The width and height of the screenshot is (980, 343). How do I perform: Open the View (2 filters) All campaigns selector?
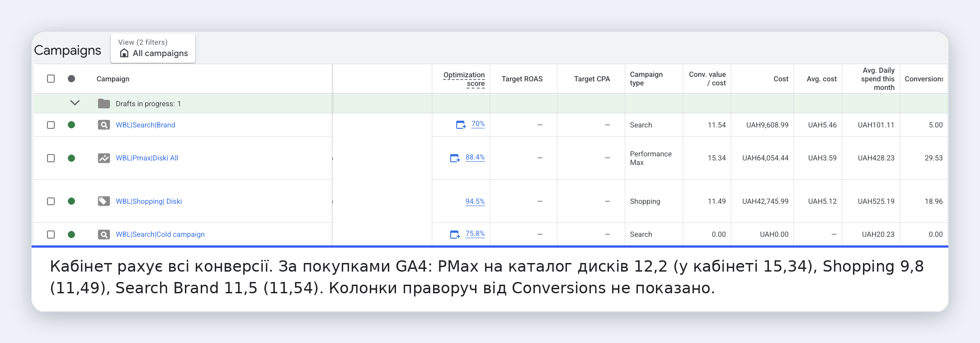153,48
